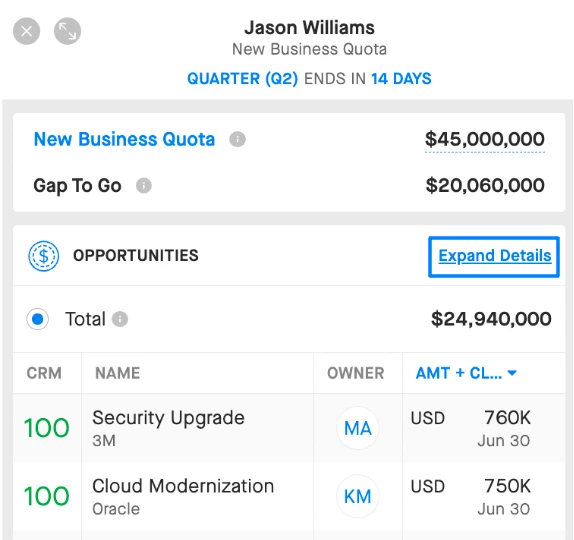The height and width of the screenshot is (540, 574).
Task: Open MA owner avatar
Action: pos(358,428)
